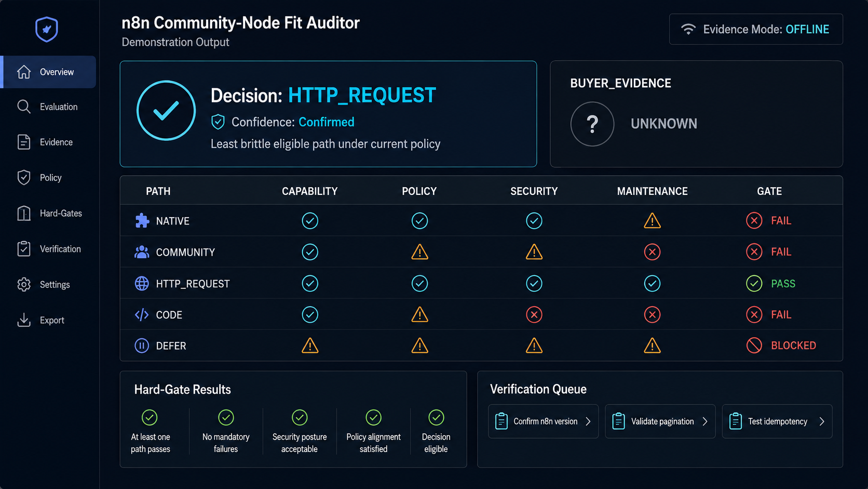The image size is (868, 489).
Task: Expand the Confirm n8n version chevron
Action: pos(588,421)
